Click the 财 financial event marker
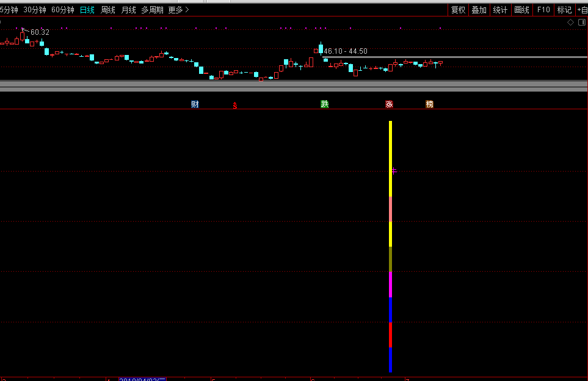The image size is (588, 381). pyautogui.click(x=195, y=104)
